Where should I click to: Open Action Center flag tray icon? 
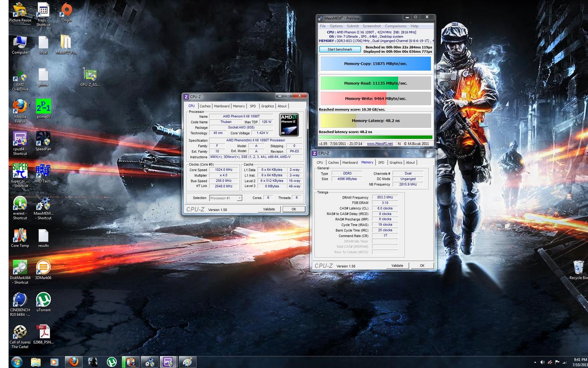pyautogui.click(x=557, y=362)
